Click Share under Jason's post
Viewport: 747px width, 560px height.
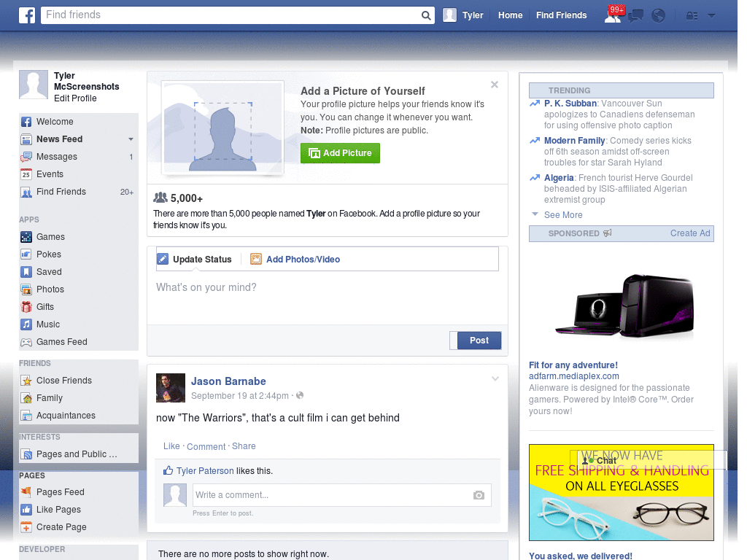click(244, 446)
